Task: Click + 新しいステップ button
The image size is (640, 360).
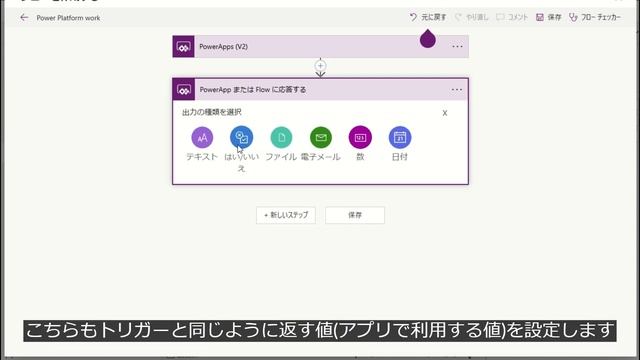Action: coord(286,215)
